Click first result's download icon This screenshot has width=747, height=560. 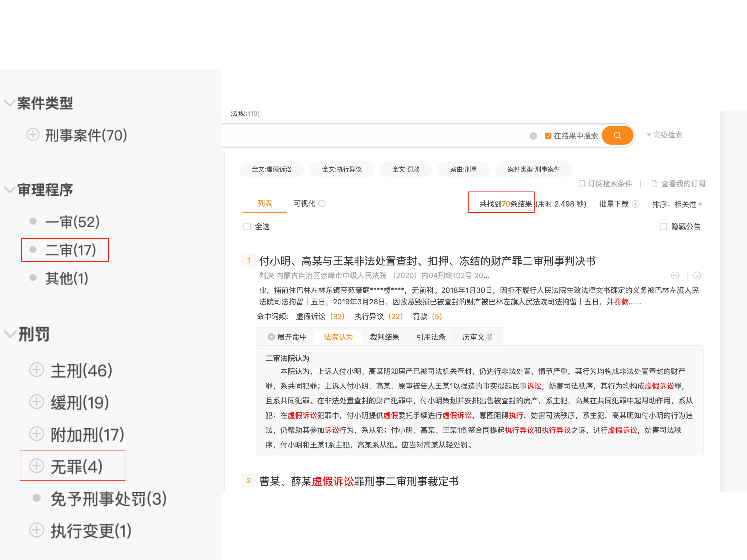pyautogui.click(x=697, y=276)
